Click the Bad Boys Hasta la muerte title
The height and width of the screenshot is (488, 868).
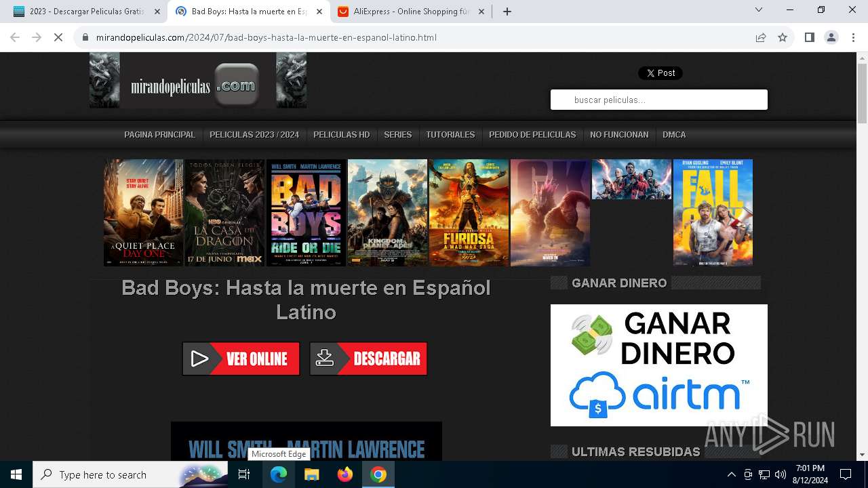pos(306,300)
